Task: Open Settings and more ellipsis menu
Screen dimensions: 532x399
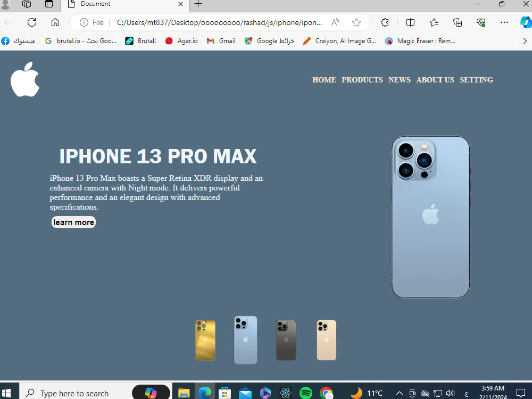Action: pos(504,22)
